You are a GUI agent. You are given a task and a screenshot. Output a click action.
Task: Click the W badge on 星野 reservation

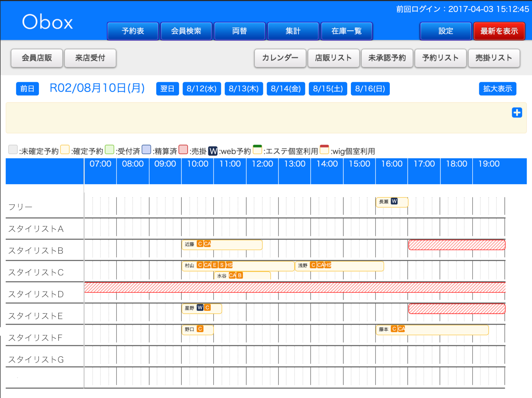[200, 308]
